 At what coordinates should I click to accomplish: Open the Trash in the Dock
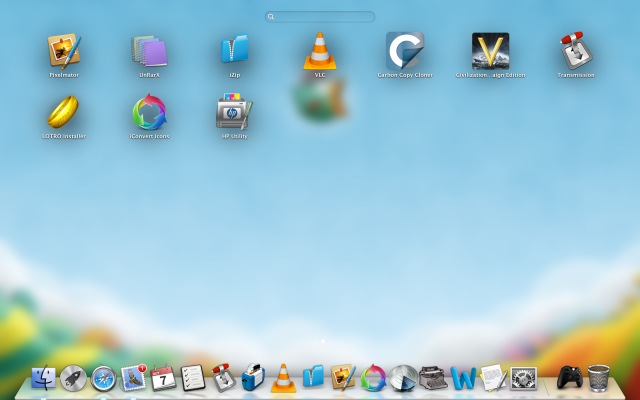pos(599,378)
